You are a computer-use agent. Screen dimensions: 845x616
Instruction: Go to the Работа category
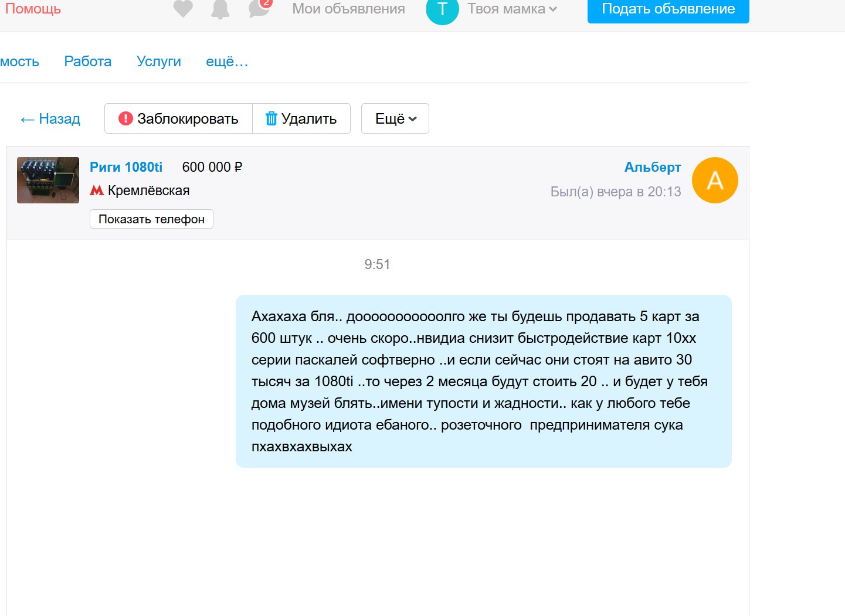pyautogui.click(x=88, y=62)
